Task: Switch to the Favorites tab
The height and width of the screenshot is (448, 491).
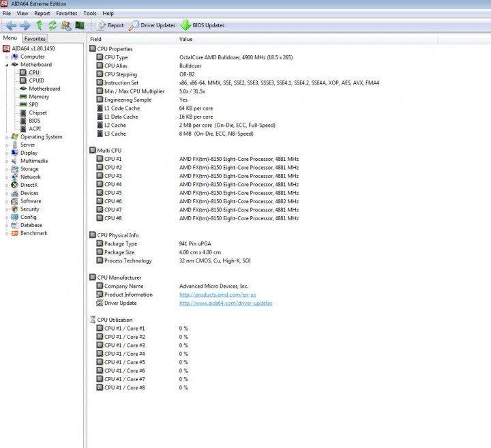Action: click(x=35, y=38)
